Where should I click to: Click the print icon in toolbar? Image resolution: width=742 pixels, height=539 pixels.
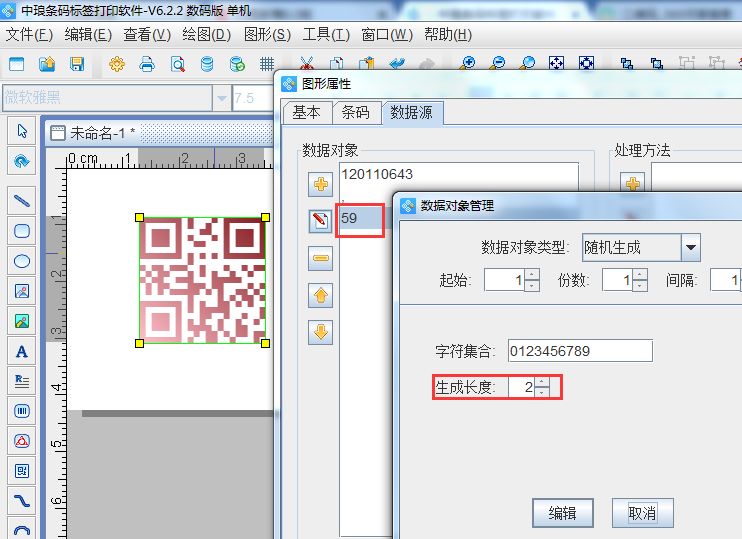pos(146,64)
